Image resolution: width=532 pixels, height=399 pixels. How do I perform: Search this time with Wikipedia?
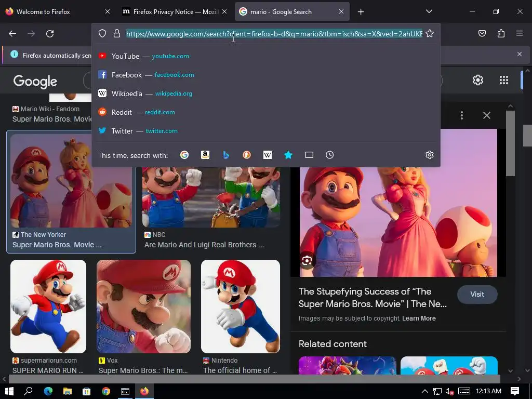point(268,155)
